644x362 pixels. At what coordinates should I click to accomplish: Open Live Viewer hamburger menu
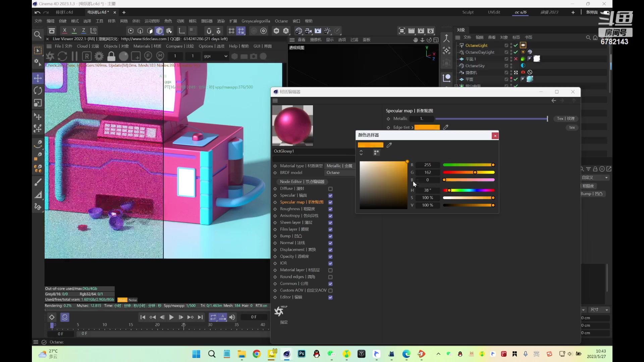coord(49,46)
